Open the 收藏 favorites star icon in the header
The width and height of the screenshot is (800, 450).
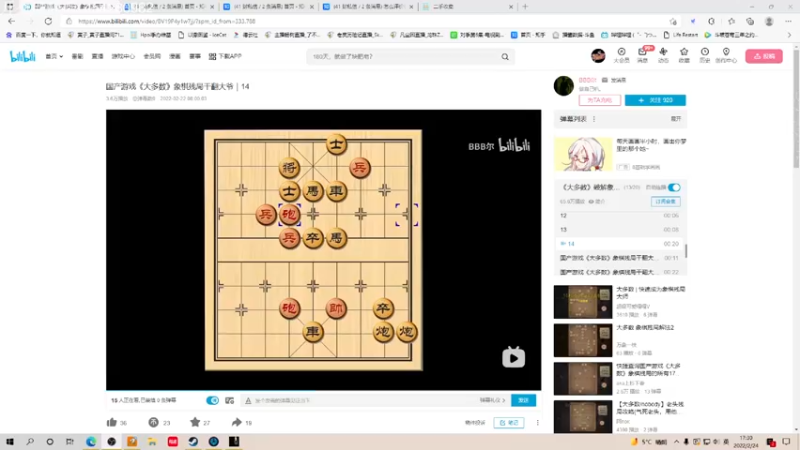tap(684, 55)
